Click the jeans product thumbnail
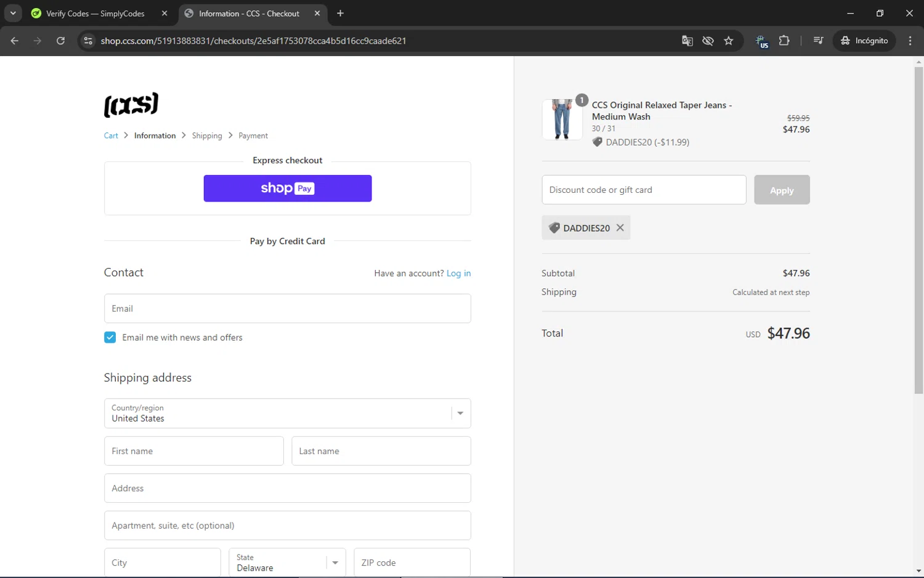 click(562, 120)
